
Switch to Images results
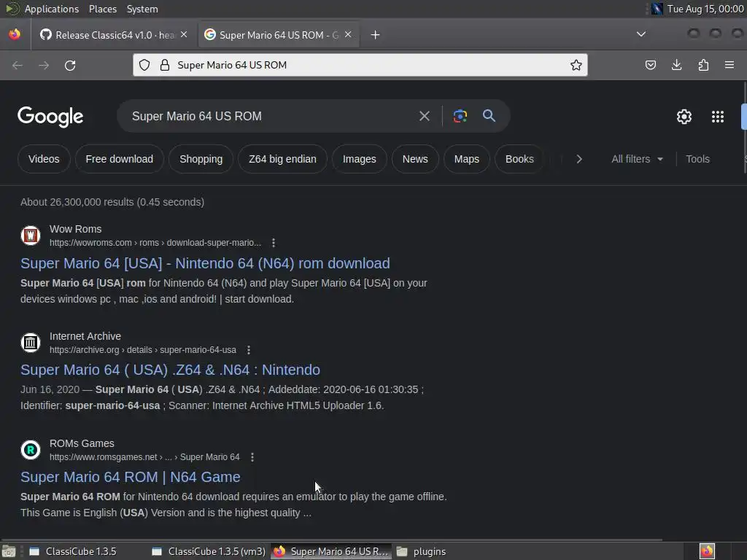tap(359, 159)
